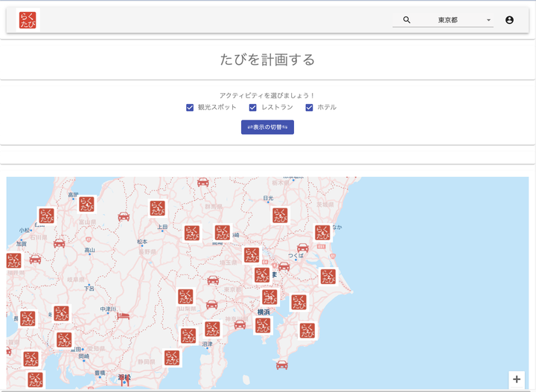Viewport: 536px width, 392px height.
Task: Disable the ホテル checkbox
Action: pos(309,108)
